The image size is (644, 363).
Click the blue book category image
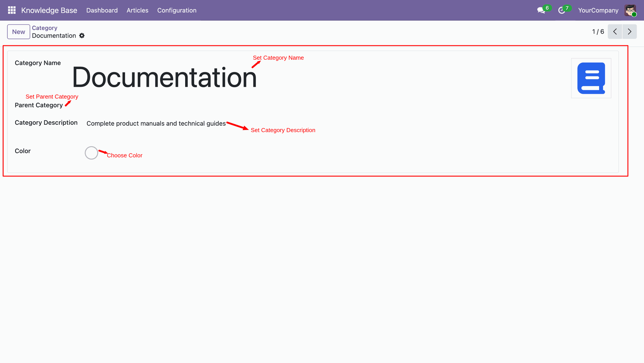[x=591, y=78]
